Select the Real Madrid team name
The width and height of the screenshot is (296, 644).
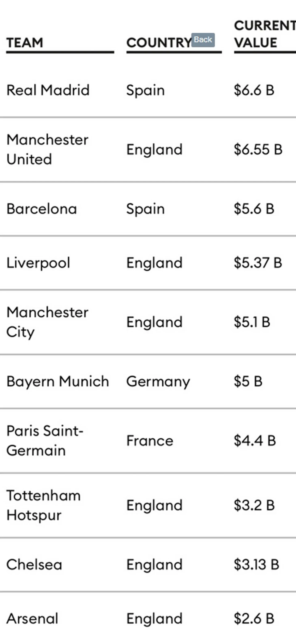pyautogui.click(x=48, y=90)
